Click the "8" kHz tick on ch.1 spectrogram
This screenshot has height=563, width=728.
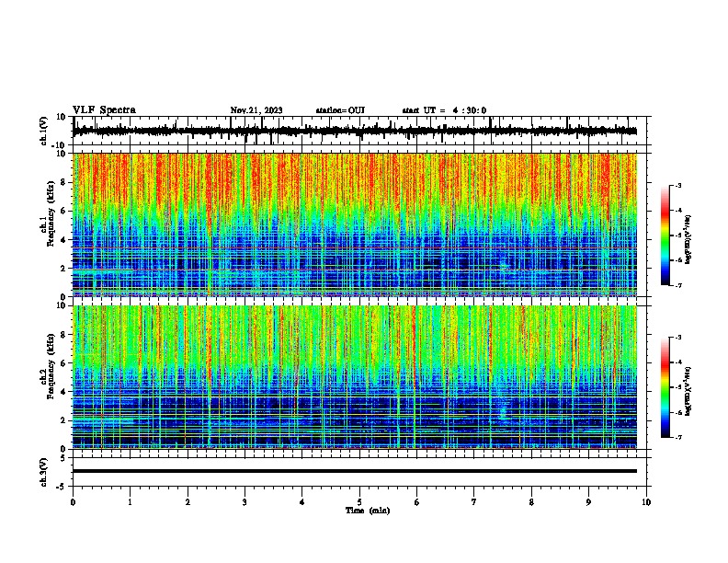(63, 182)
